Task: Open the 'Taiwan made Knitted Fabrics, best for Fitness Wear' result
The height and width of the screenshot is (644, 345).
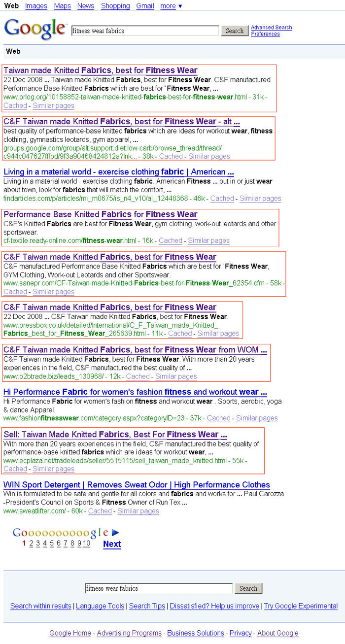Action: [x=101, y=70]
